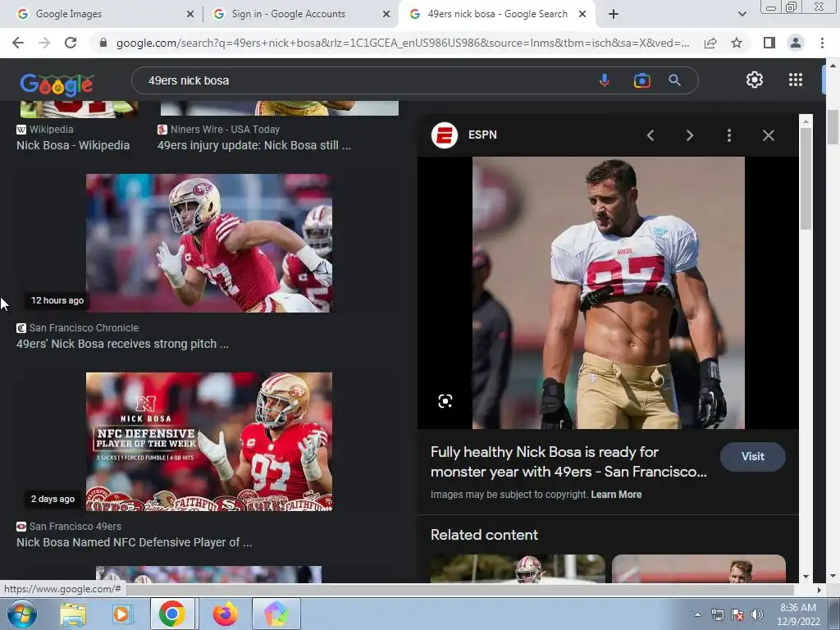840x630 pixels.
Task: Close the ESPN image preview panel
Action: [x=768, y=135]
